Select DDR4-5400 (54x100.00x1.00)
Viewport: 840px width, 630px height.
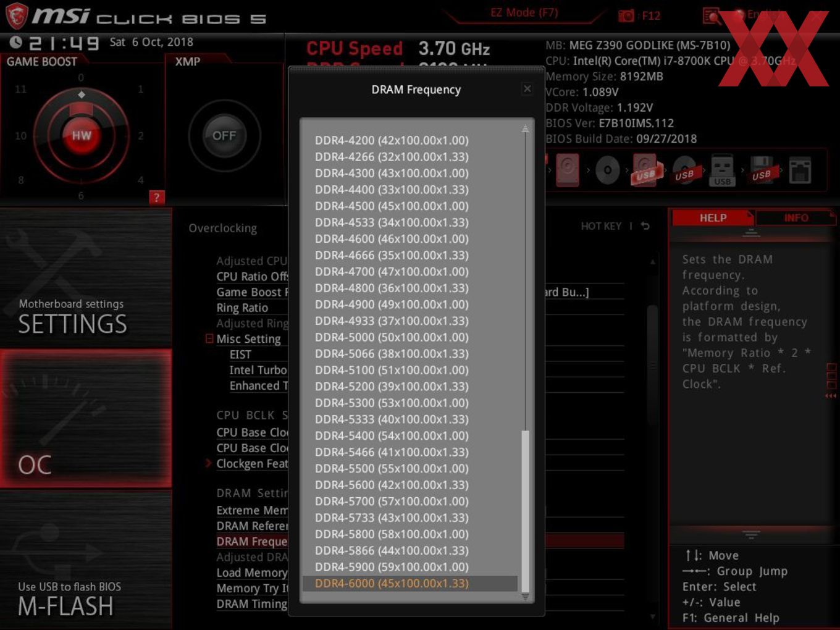click(409, 435)
